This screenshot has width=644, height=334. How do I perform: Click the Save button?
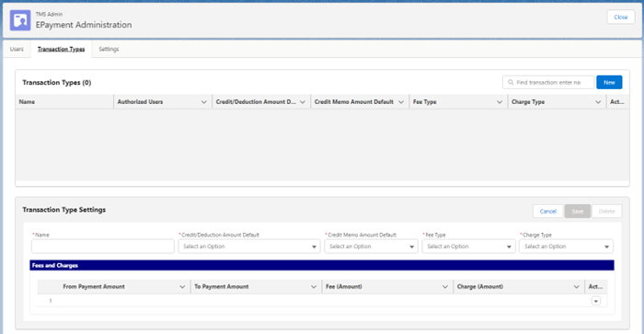pos(578,211)
